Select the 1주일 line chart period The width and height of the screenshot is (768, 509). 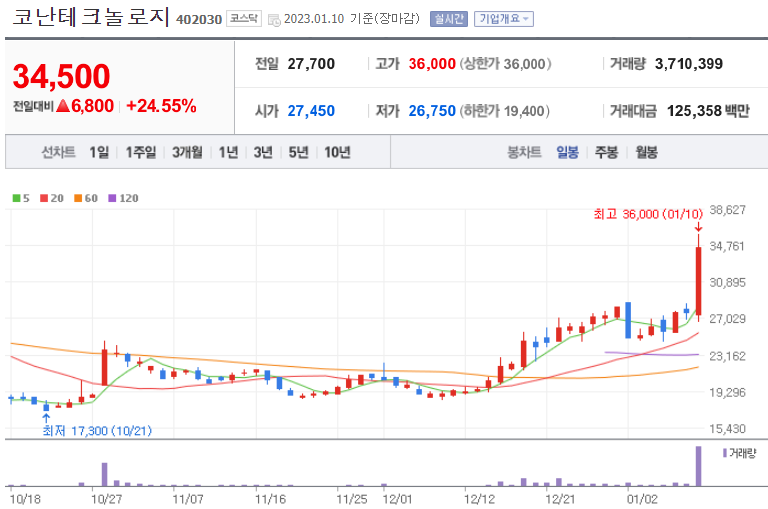pyautogui.click(x=141, y=152)
